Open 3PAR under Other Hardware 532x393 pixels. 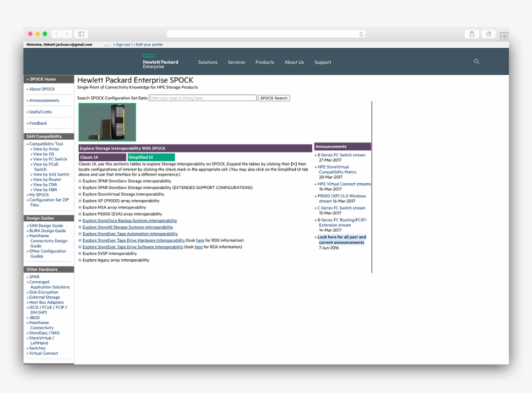pyautogui.click(x=34, y=277)
